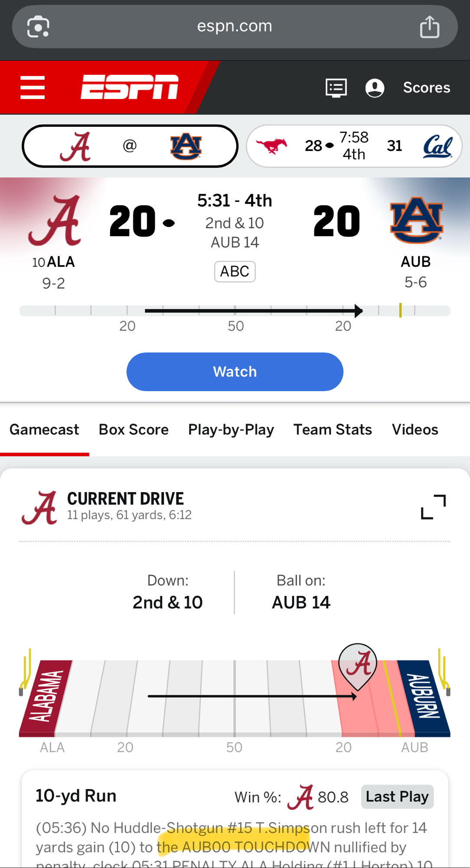
Task: Tap the Auburn logo in the scoreboard
Action: click(416, 220)
